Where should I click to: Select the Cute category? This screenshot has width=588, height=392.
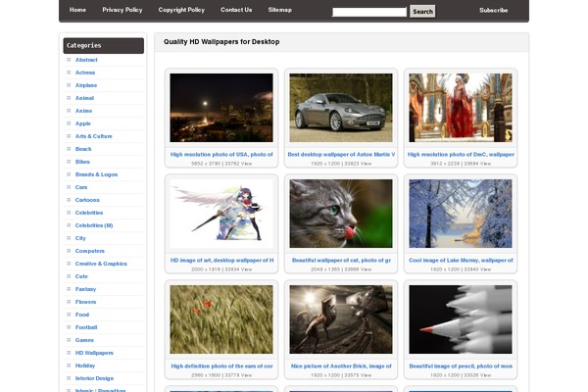click(x=81, y=276)
